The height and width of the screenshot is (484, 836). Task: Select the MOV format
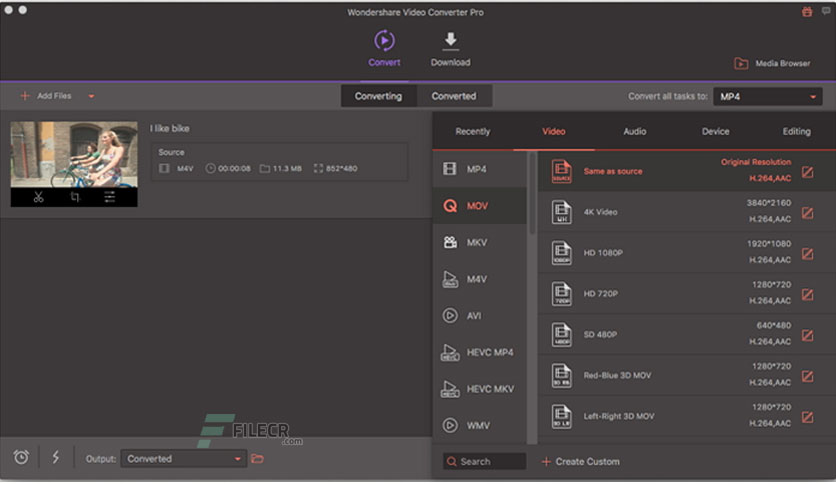click(479, 206)
